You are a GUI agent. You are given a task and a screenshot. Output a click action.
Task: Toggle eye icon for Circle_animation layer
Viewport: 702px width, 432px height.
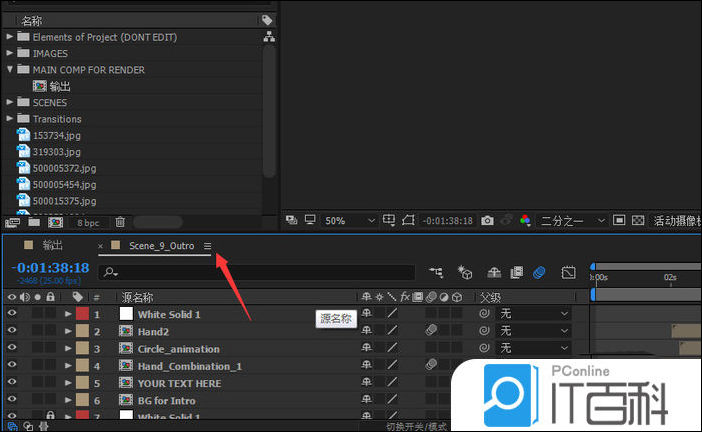[x=13, y=348]
